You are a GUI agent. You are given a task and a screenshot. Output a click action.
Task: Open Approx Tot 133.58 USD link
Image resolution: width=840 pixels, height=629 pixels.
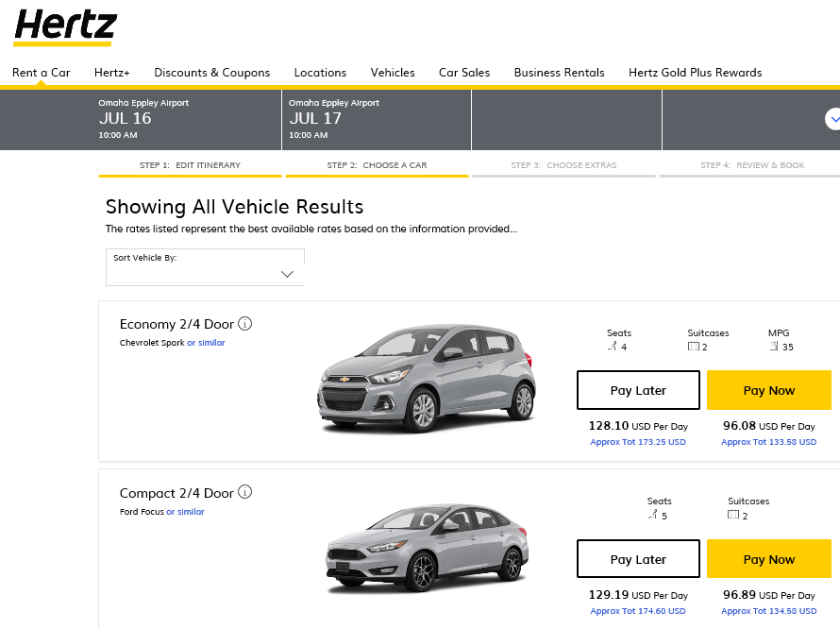(x=769, y=442)
